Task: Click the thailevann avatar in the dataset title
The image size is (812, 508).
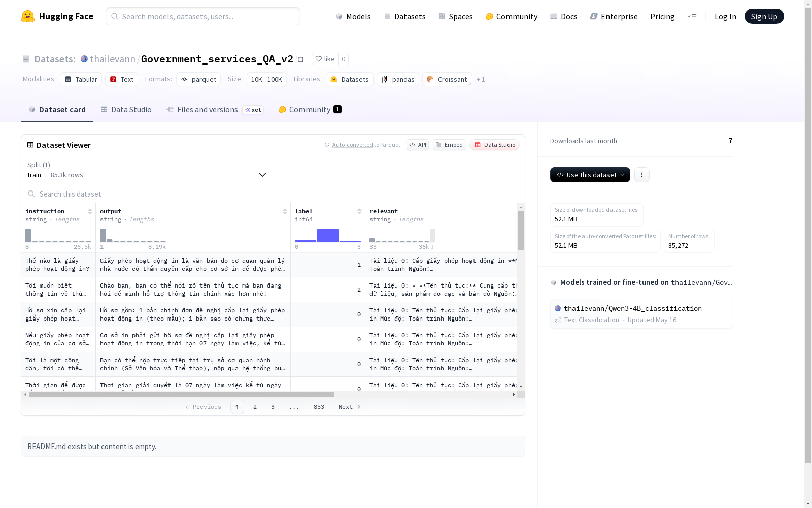Action: 84,59
